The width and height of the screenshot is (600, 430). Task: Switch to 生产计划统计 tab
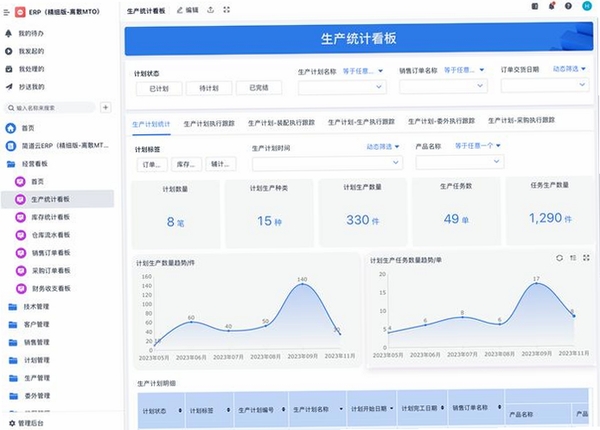pyautogui.click(x=151, y=124)
